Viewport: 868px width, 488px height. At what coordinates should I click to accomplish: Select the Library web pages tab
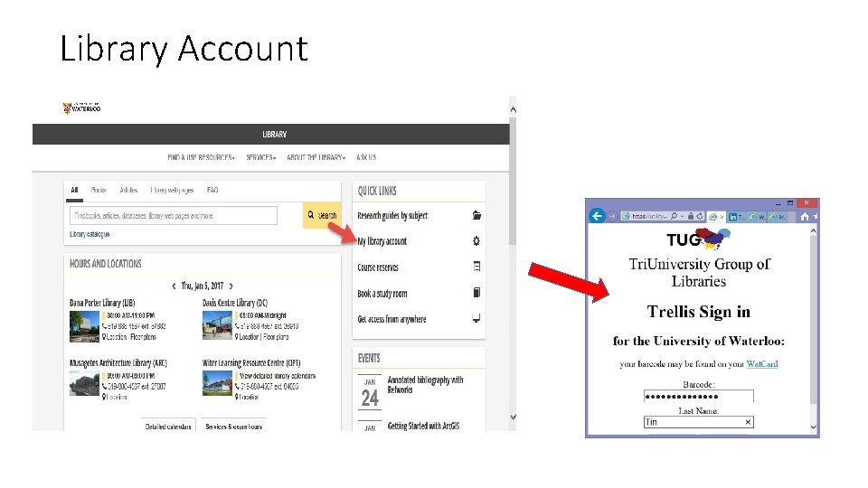click(x=172, y=190)
